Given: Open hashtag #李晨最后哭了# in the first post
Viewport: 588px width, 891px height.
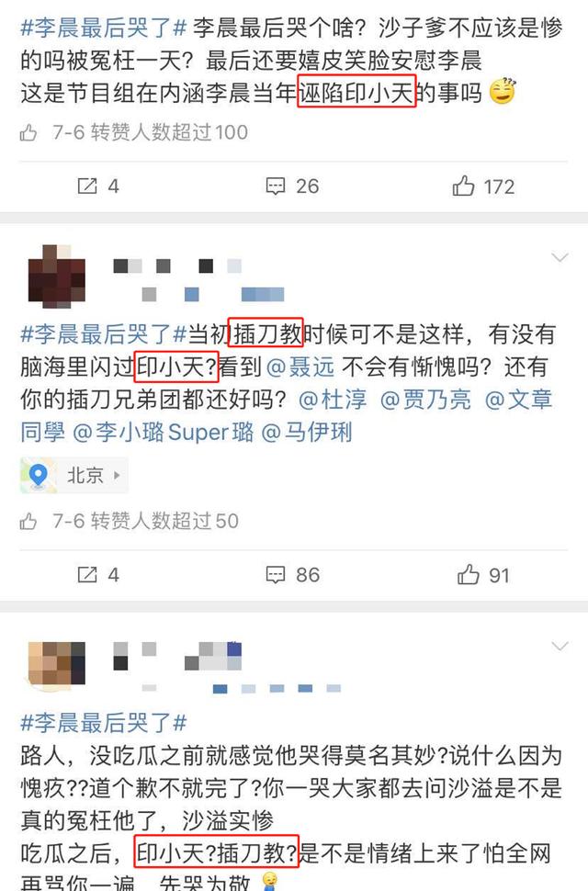Looking at the screenshot, I should coord(104,28).
